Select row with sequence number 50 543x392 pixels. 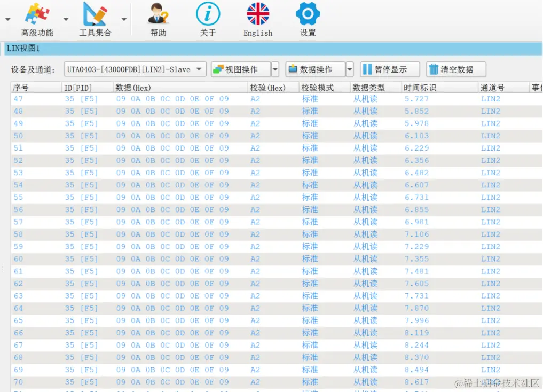tap(277, 136)
